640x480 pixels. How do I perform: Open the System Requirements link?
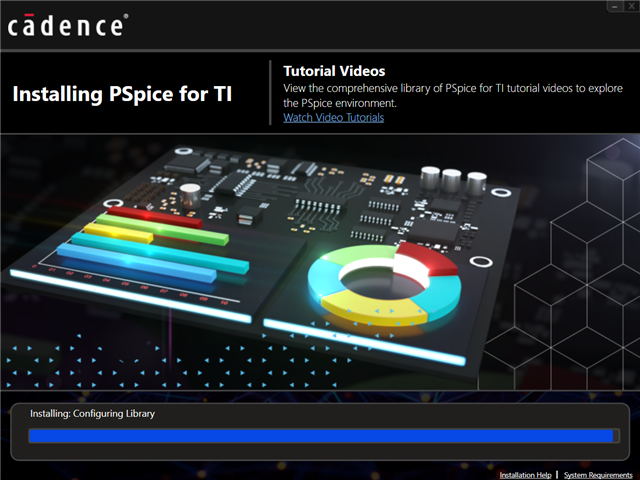tap(598, 475)
